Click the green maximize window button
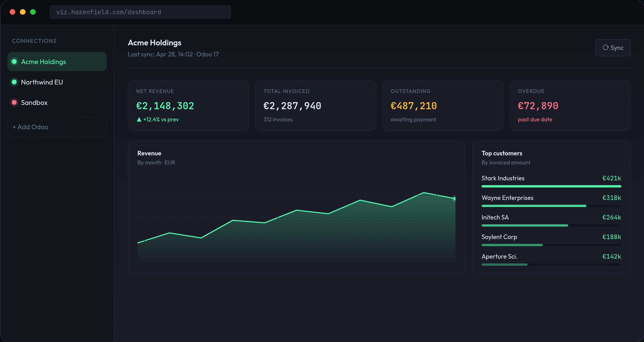The image size is (644, 342). 33,12
